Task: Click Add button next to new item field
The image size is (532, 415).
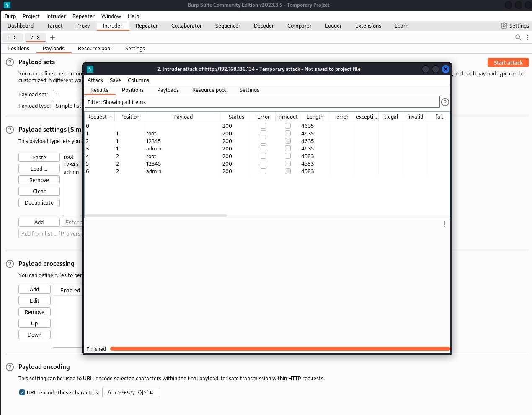Action: (x=39, y=223)
